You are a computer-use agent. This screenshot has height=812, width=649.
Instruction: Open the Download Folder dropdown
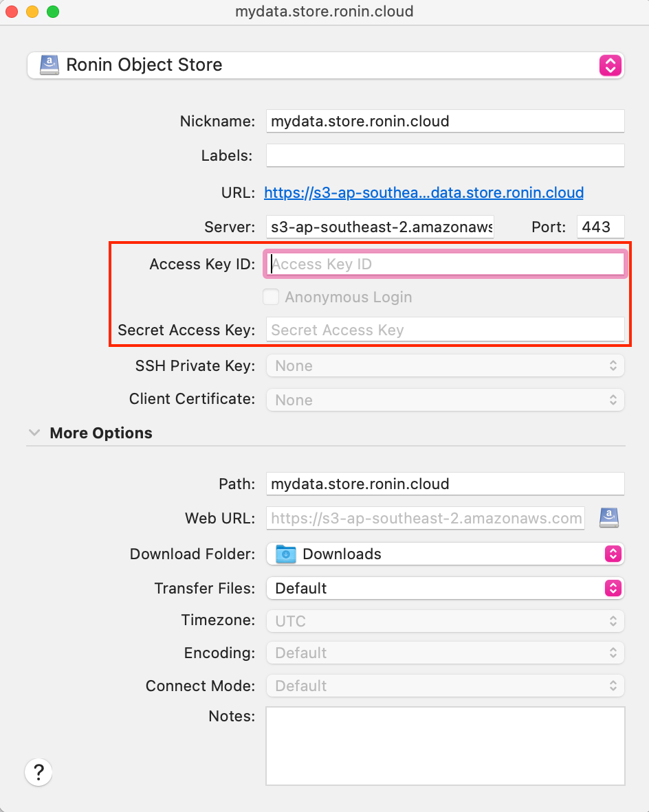click(445, 554)
